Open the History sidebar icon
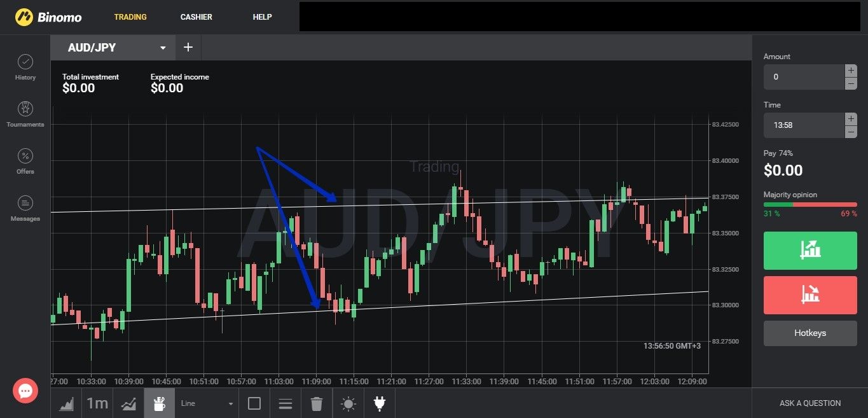The height and width of the screenshot is (418, 868). click(25, 67)
